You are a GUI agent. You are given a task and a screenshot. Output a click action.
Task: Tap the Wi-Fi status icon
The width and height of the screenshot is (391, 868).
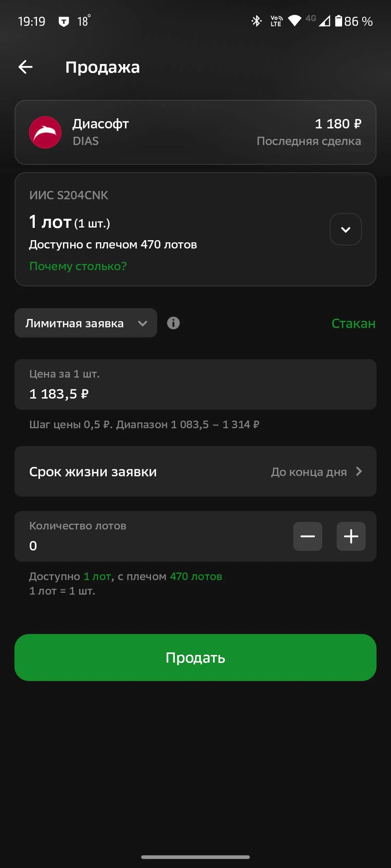(x=294, y=21)
